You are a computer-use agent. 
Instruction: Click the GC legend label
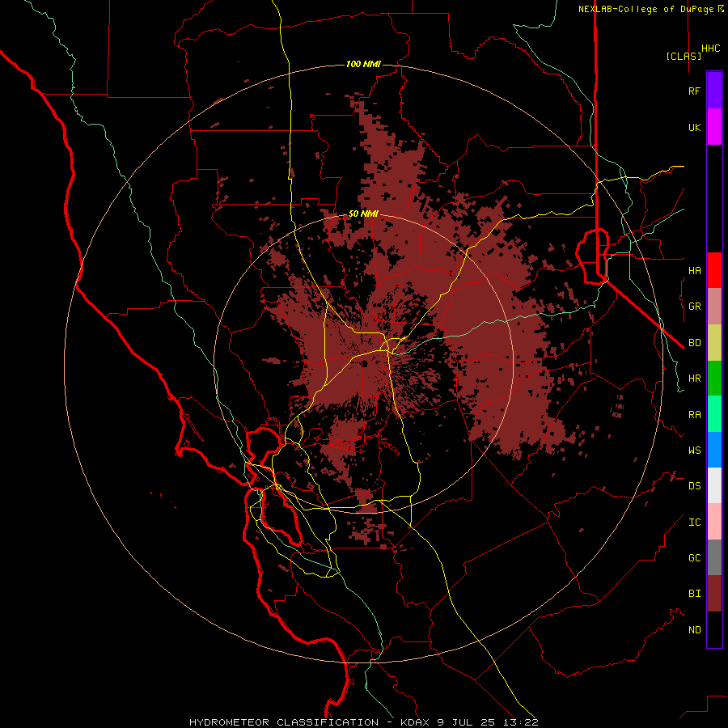(694, 557)
